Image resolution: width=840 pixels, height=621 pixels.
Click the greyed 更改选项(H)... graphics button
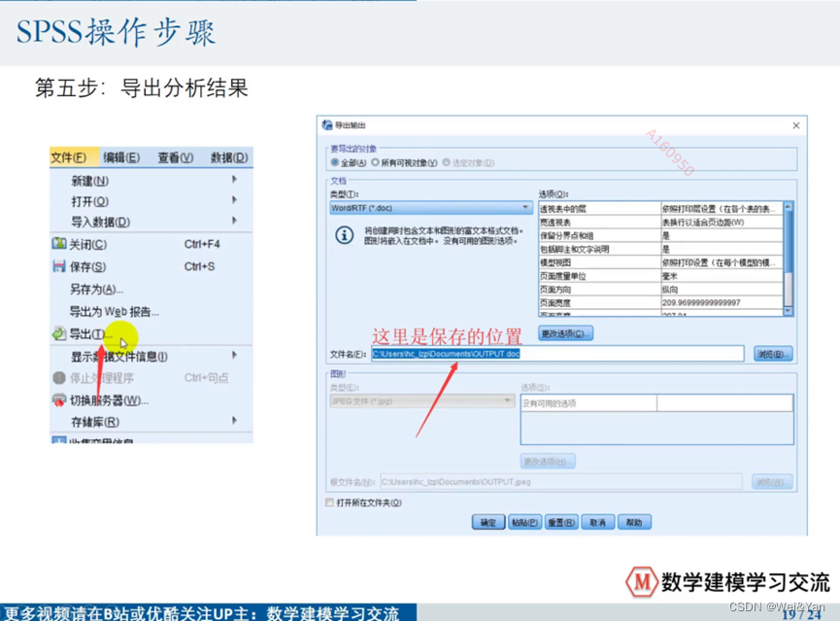548,462
